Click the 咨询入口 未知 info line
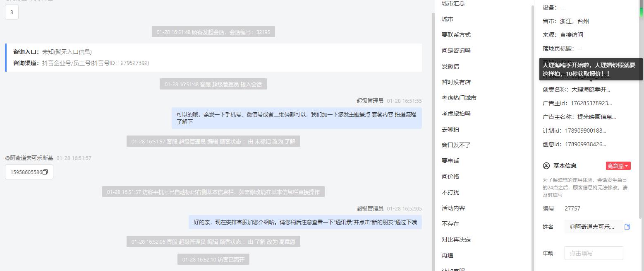The height and width of the screenshot is (271, 644). click(x=53, y=52)
